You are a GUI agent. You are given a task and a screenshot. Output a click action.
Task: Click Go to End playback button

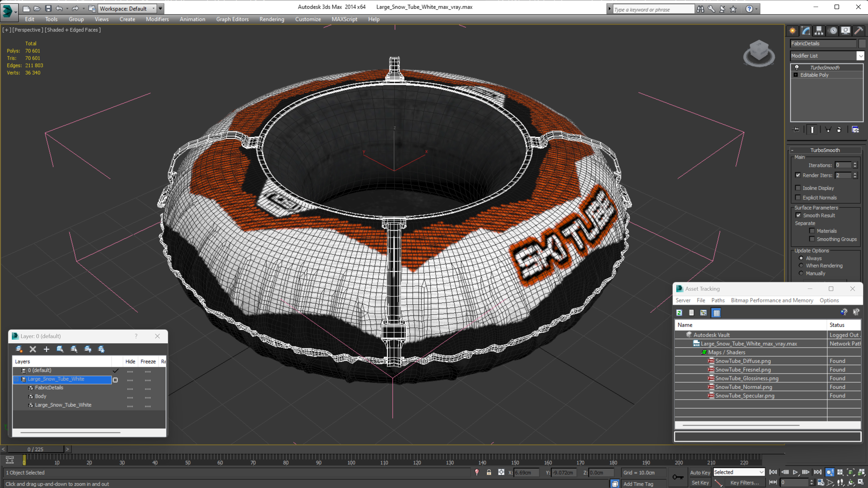click(817, 472)
